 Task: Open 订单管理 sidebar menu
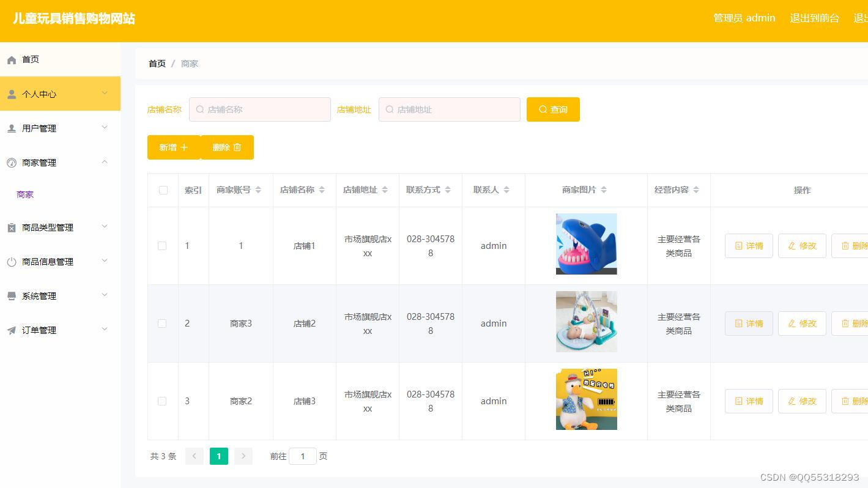60,330
